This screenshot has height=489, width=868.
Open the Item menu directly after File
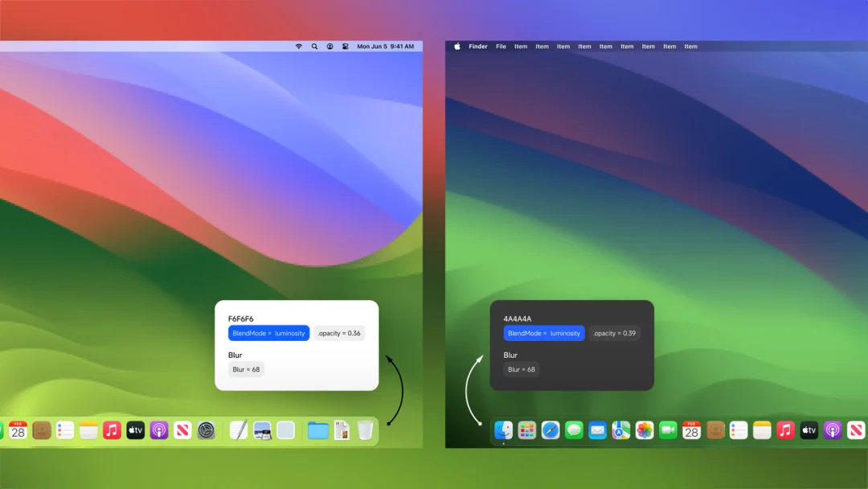pyautogui.click(x=521, y=47)
